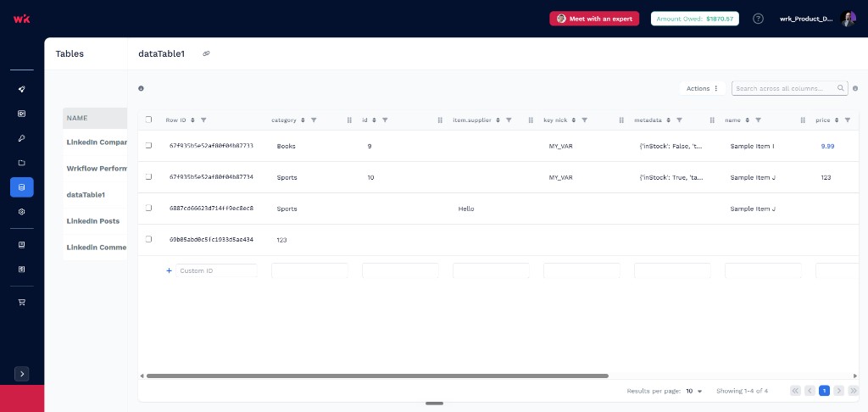This screenshot has width=868, height=412.
Task: Sort by metadata column
Action: click(669, 120)
